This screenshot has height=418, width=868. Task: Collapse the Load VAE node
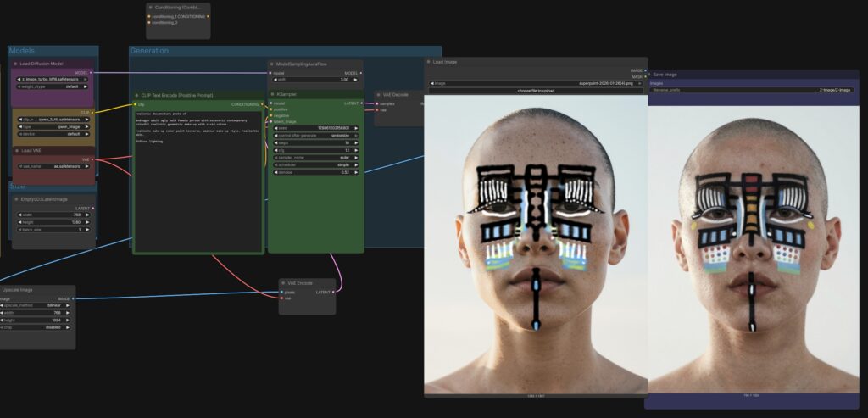tap(15, 150)
